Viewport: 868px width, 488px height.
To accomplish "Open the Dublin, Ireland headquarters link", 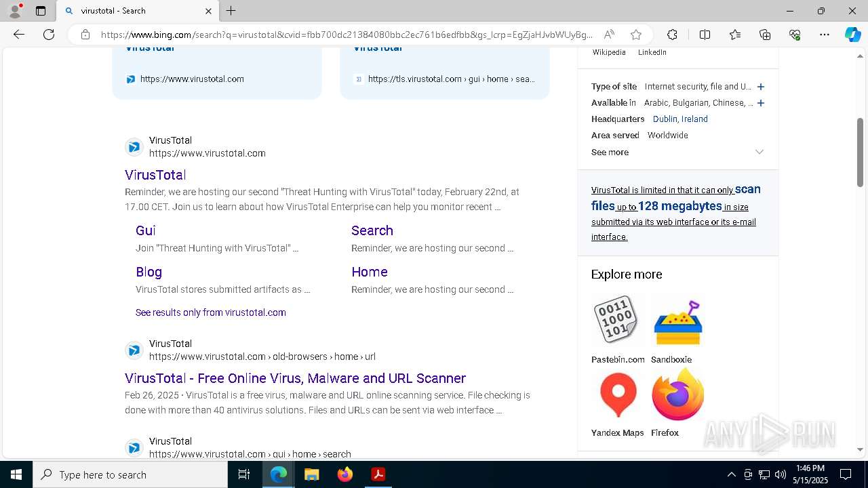I will [680, 119].
